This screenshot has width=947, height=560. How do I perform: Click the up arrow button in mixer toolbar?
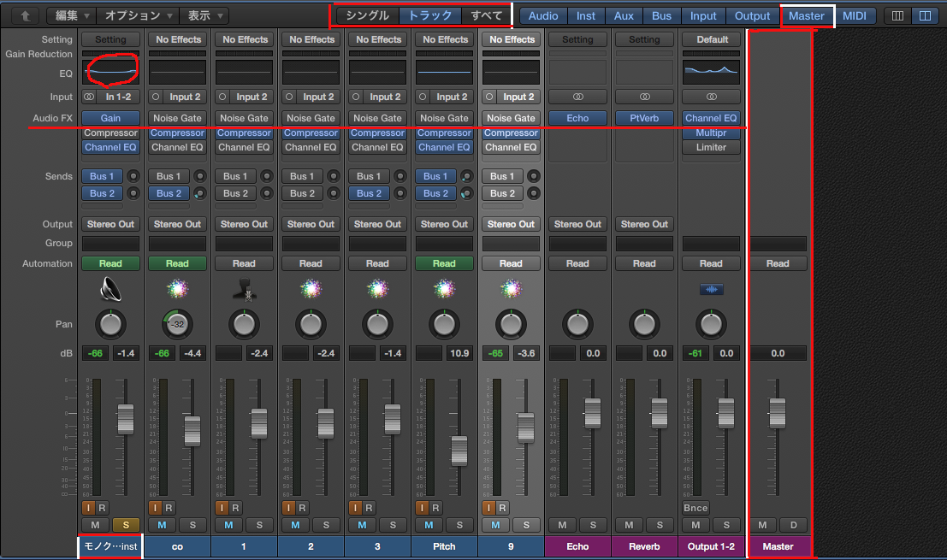point(26,15)
